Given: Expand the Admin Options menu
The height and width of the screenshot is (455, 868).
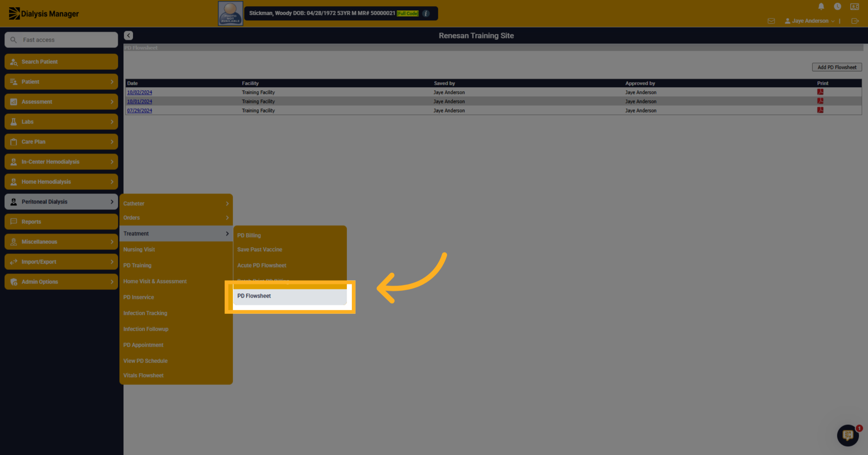Looking at the screenshot, I should 61,282.
